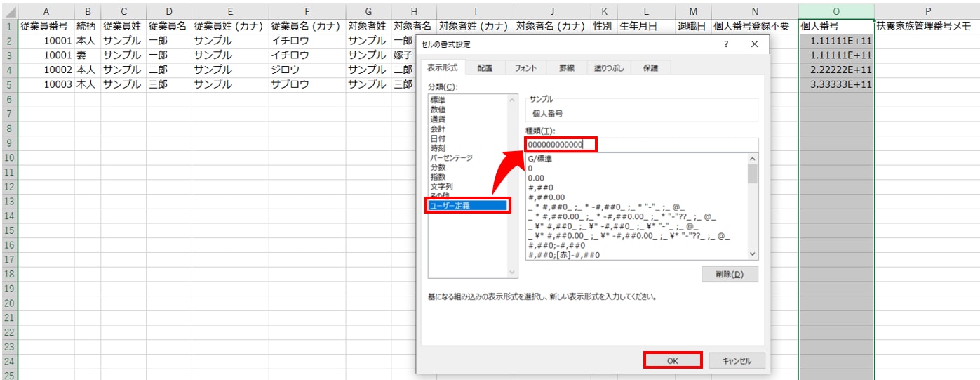The image size is (980, 380).
Task: Open the フォント tab
Action: pos(525,67)
